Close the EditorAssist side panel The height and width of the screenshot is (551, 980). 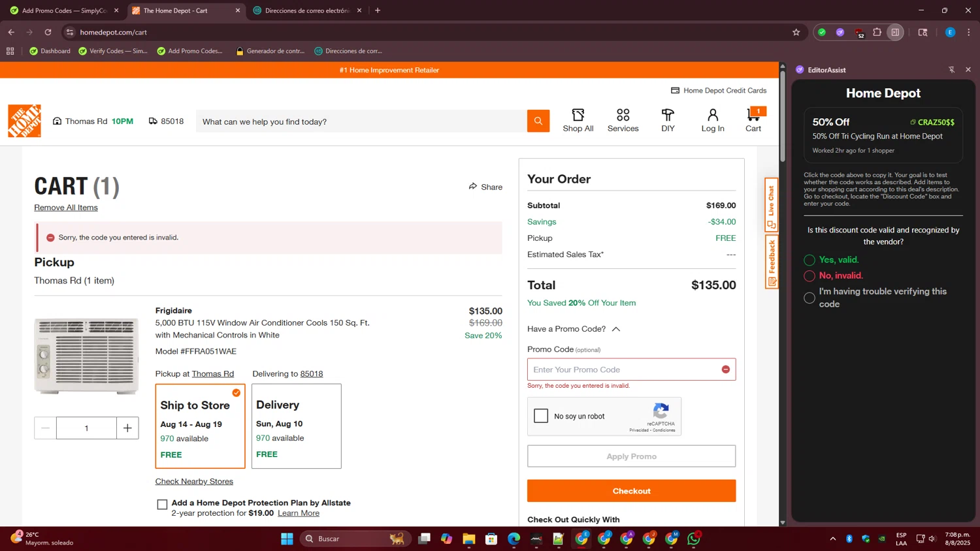coord(968,70)
